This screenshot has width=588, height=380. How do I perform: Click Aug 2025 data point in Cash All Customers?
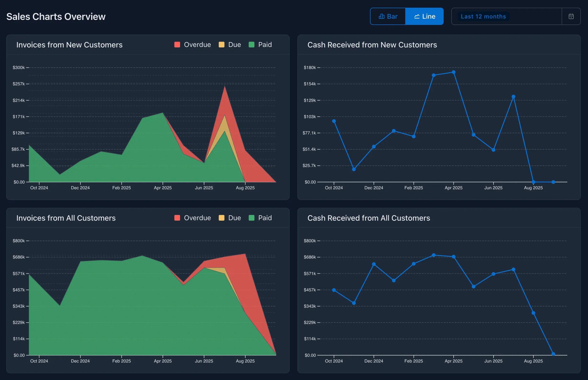(x=533, y=313)
